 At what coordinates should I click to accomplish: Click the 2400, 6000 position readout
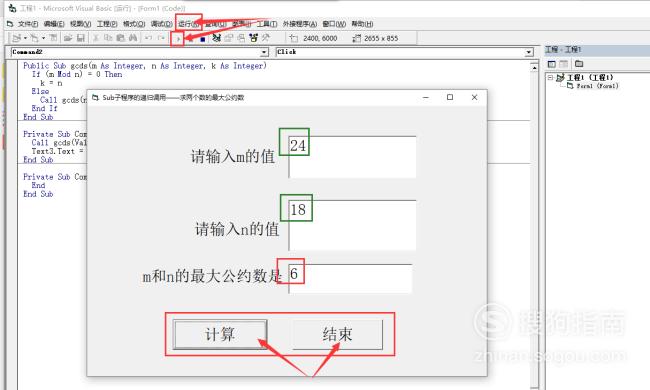pos(320,38)
